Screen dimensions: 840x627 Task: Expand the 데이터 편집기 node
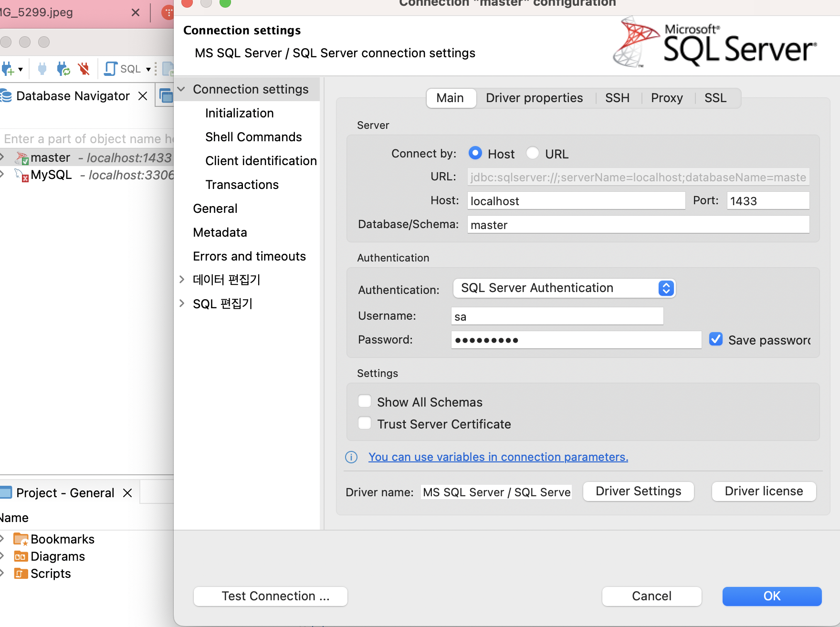(182, 279)
